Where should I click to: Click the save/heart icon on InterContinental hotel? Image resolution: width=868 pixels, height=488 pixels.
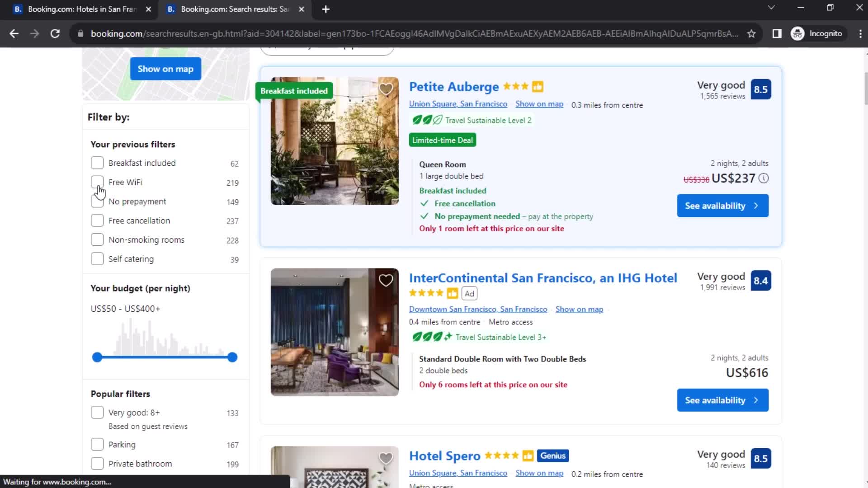[387, 281]
